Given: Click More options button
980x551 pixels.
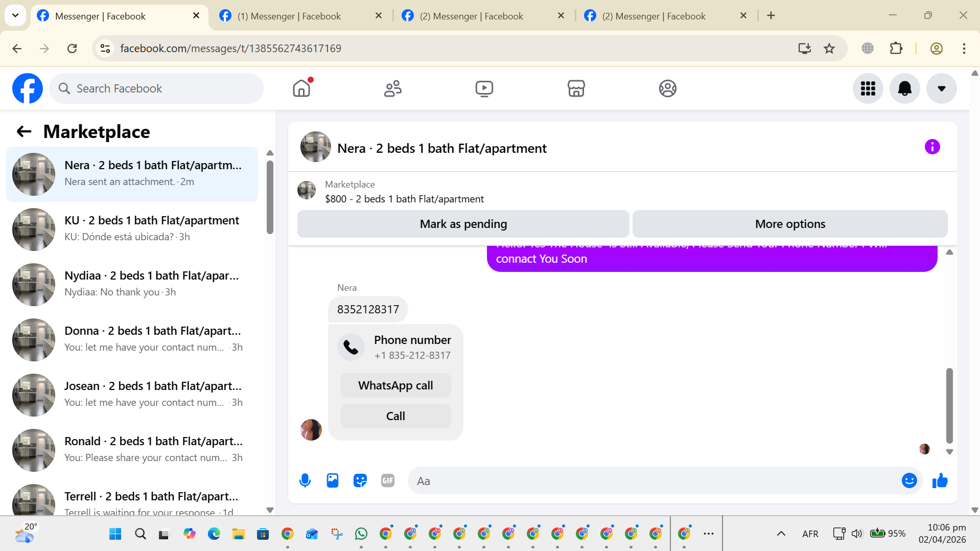Looking at the screenshot, I should 790,224.
